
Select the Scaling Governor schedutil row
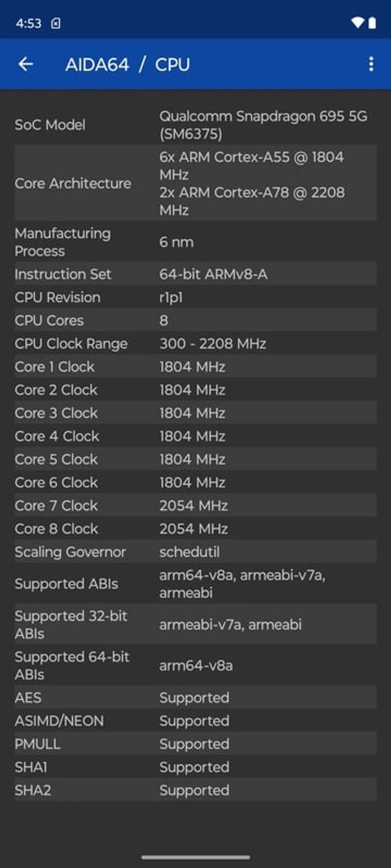pyautogui.click(x=195, y=552)
